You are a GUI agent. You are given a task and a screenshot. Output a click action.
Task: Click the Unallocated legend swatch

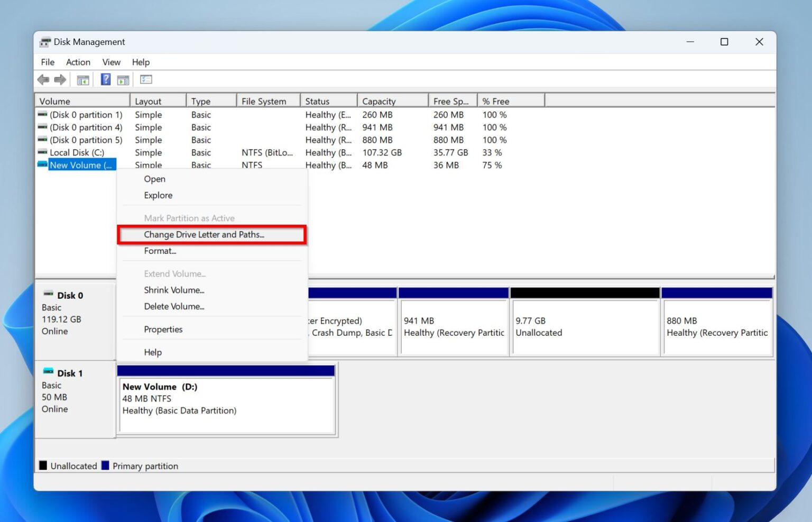44,465
